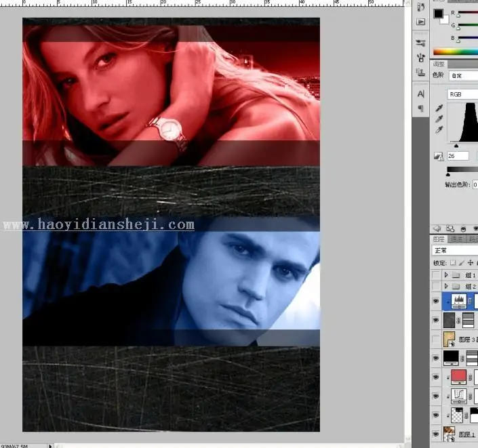The image size is (478, 448).
Task: Select the 图层 1 layer thumbnail
Action: click(x=449, y=434)
